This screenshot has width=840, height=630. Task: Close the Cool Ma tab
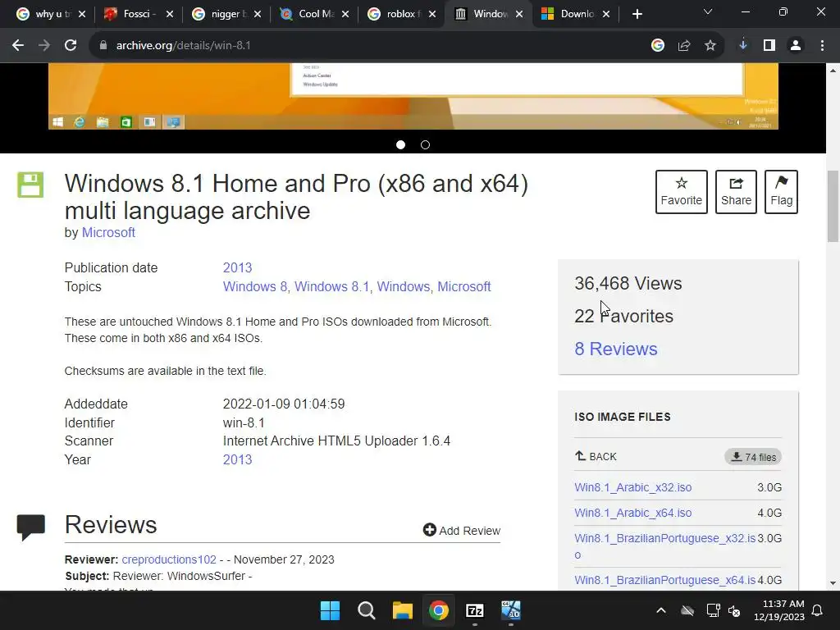(x=345, y=14)
